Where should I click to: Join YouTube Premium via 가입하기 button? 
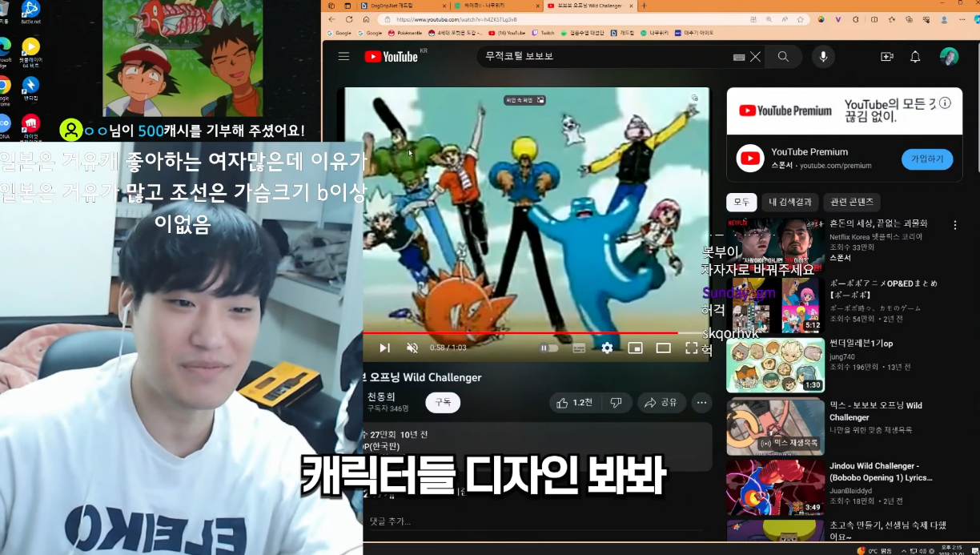[927, 159]
